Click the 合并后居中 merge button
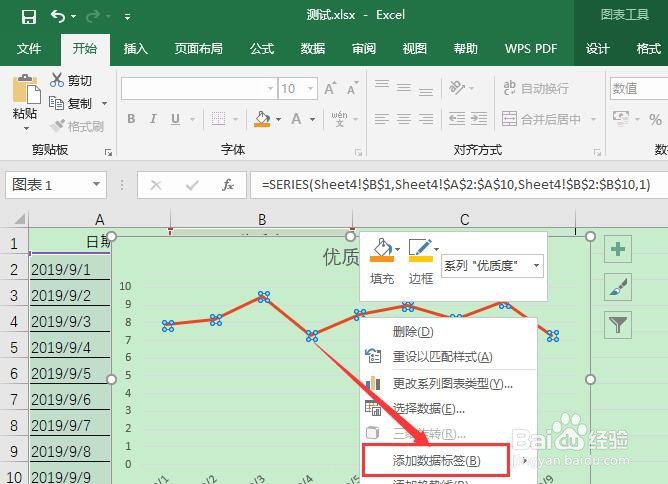The width and height of the screenshot is (668, 484). (541, 119)
